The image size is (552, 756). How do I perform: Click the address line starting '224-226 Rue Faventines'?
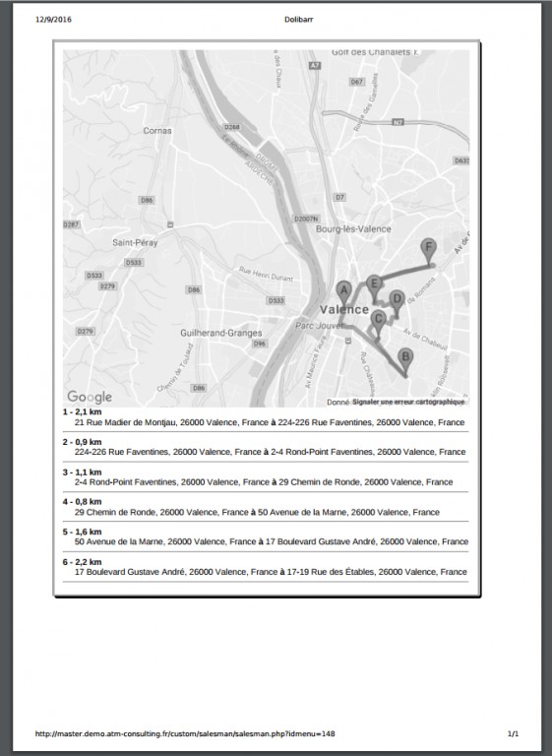pyautogui.click(x=270, y=452)
